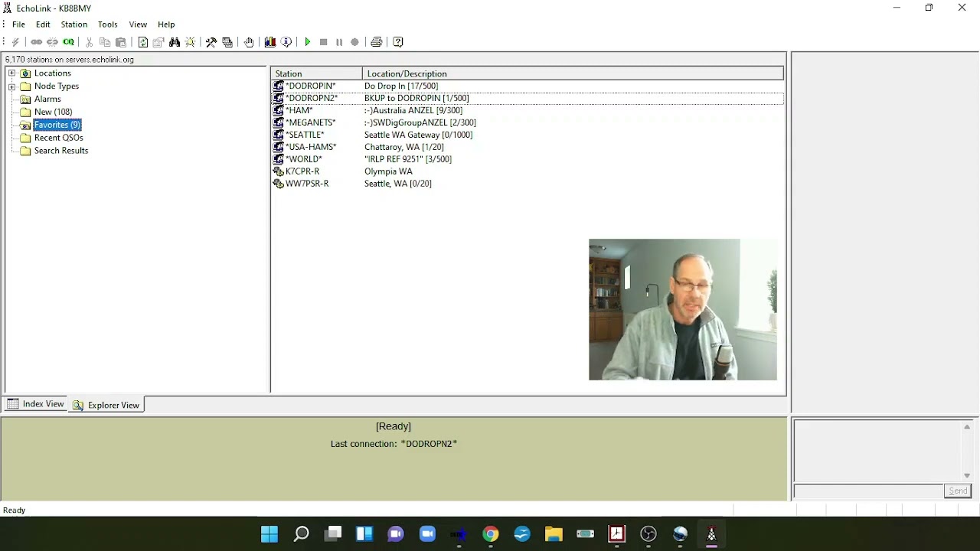
Task: Sort by Location/Description column header
Action: click(x=573, y=73)
